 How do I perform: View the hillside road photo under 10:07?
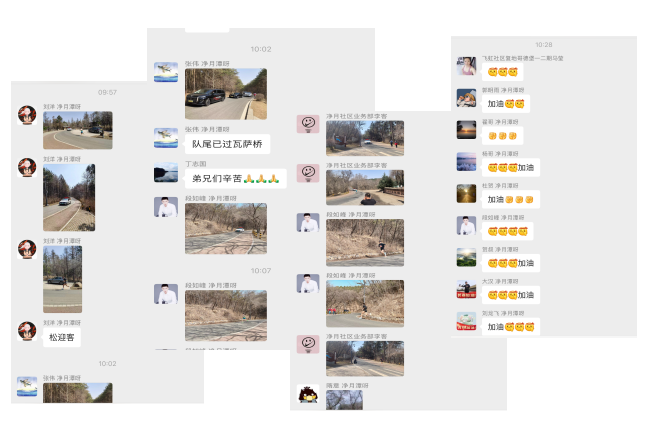pos(226,316)
